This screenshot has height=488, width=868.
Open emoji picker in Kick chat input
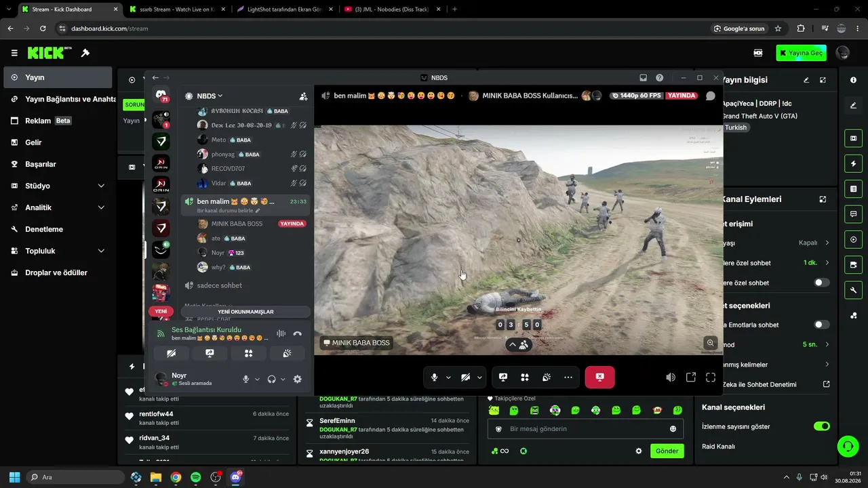[x=673, y=429]
